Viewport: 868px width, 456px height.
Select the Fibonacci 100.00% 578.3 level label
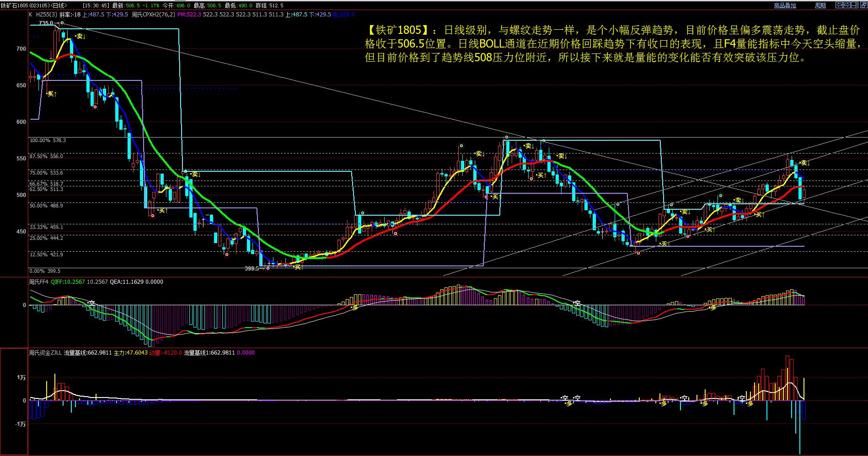click(x=48, y=140)
